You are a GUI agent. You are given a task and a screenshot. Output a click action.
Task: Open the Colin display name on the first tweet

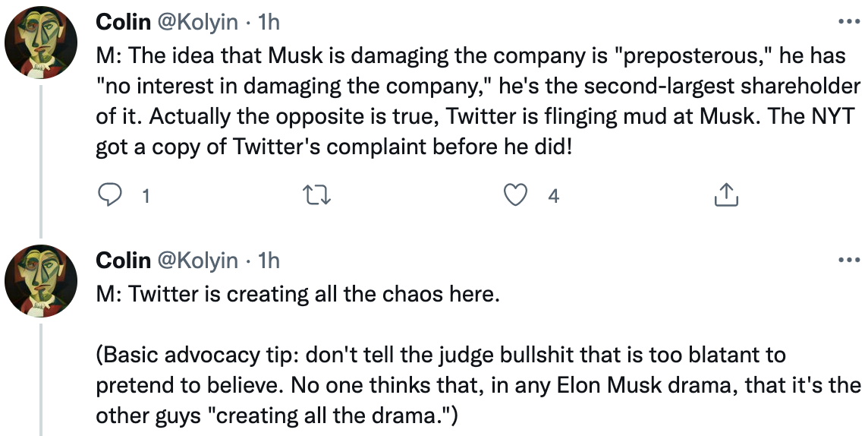click(123, 22)
